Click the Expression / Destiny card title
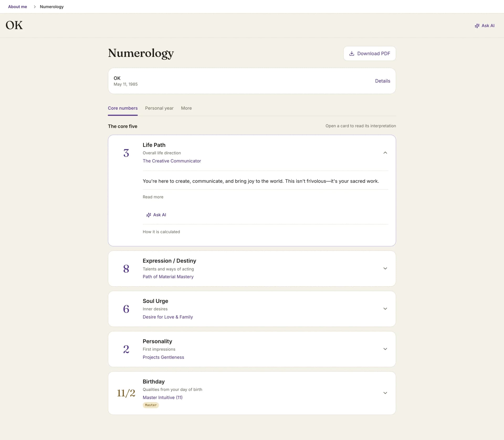The height and width of the screenshot is (440, 504). pyautogui.click(x=169, y=261)
